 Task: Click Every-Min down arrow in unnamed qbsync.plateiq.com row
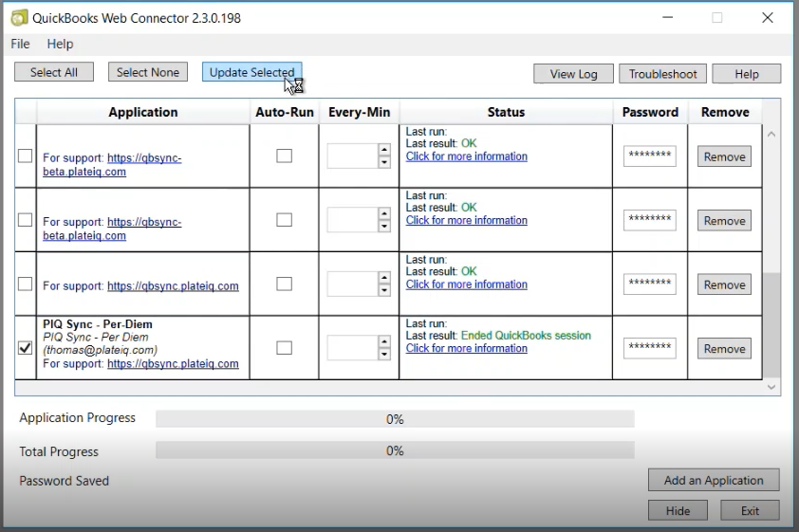(384, 289)
